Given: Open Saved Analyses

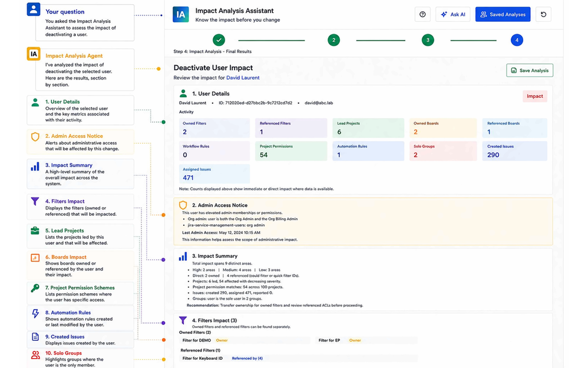Looking at the screenshot, I should 503,14.
